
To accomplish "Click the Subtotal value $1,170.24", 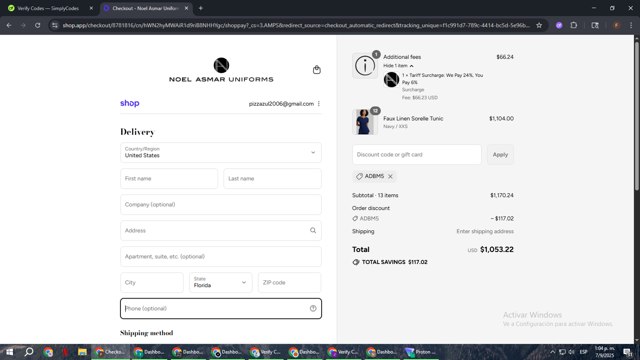I will click(502, 196).
